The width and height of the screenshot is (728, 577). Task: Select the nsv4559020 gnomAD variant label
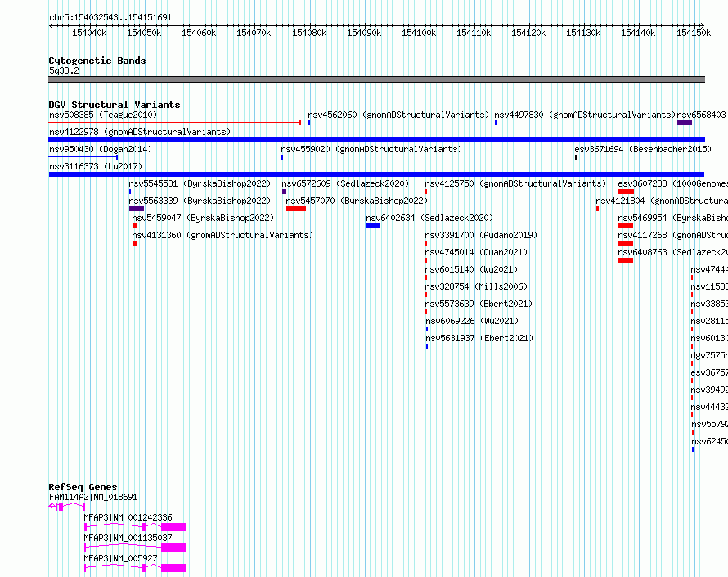click(x=371, y=149)
